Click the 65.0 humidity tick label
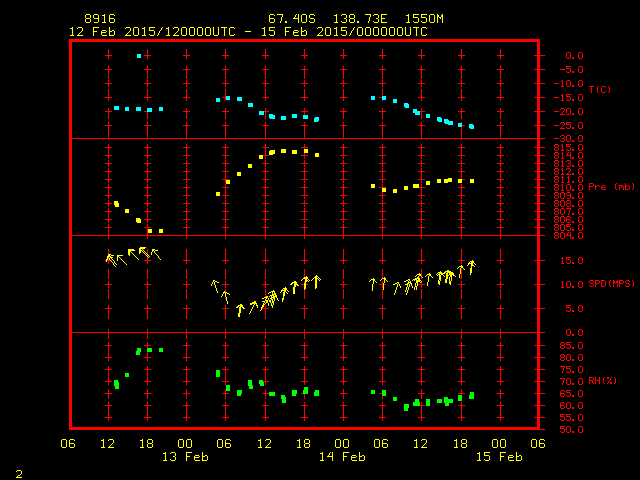The height and width of the screenshot is (480, 640). click(x=571, y=393)
